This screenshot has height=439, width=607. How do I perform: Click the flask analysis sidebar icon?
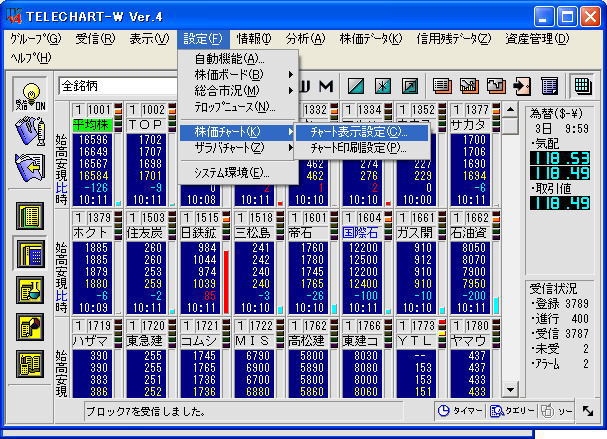point(30,290)
